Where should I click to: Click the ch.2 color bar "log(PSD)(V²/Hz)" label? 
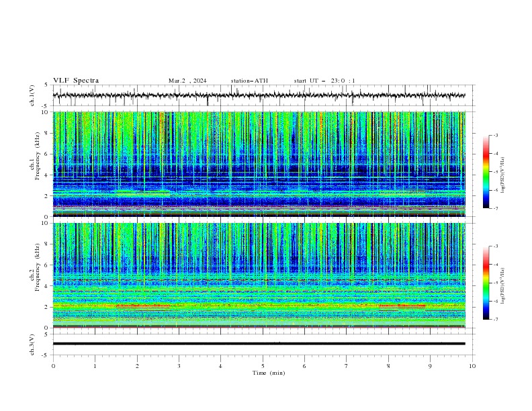pyautogui.click(x=502, y=286)
